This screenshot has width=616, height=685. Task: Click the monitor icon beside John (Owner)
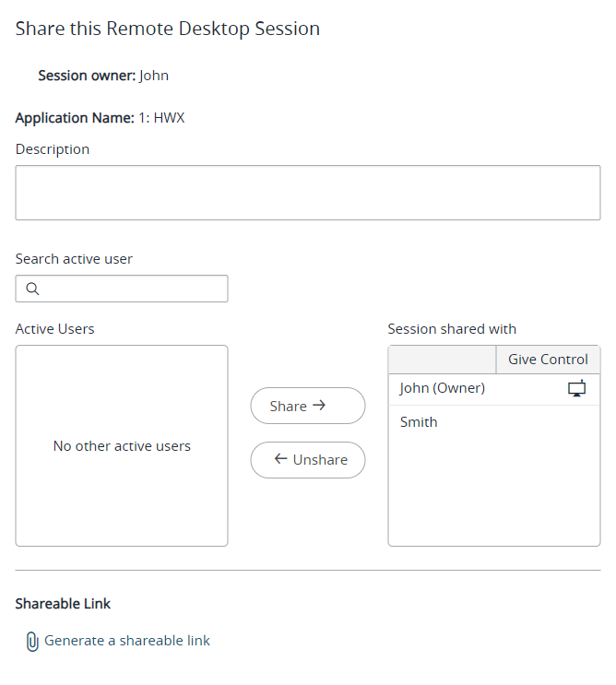(576, 388)
